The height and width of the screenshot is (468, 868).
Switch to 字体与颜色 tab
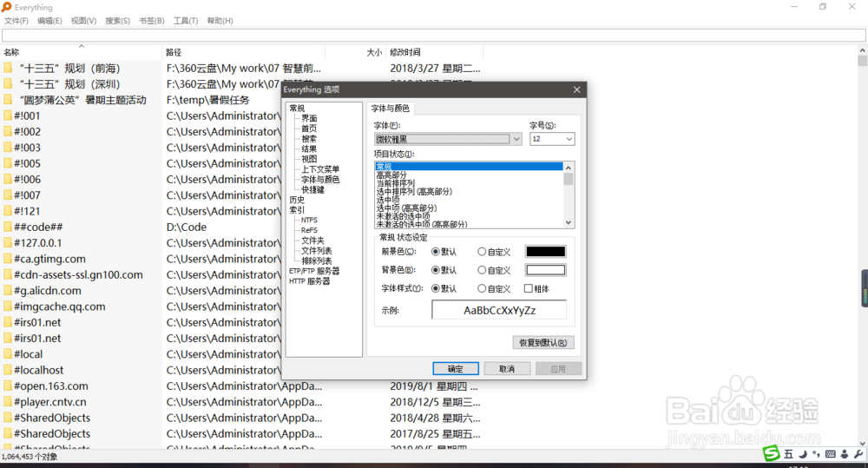coord(391,108)
